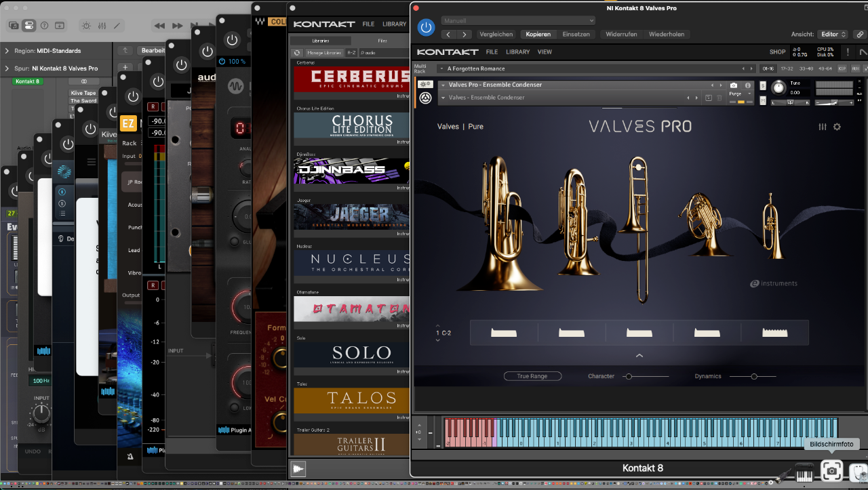Viewport: 868px width, 490px height.
Task: Mute the instrument with the M button
Action: pyautogui.click(x=763, y=100)
